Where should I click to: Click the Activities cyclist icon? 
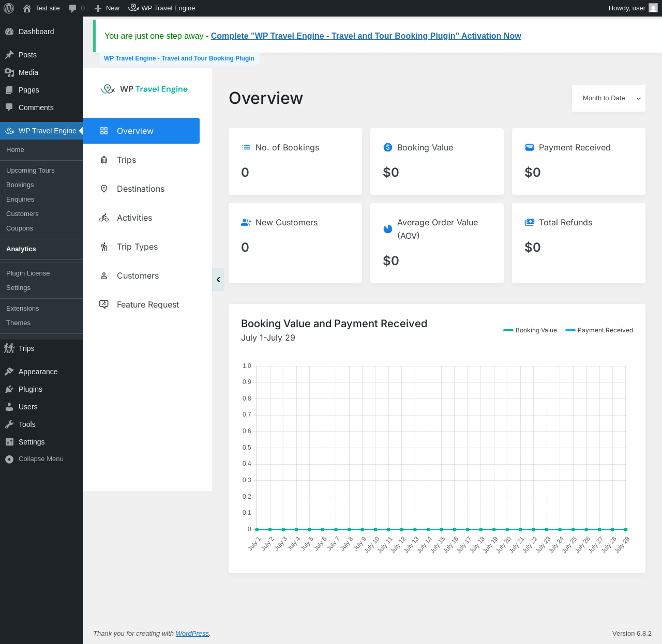(x=104, y=218)
